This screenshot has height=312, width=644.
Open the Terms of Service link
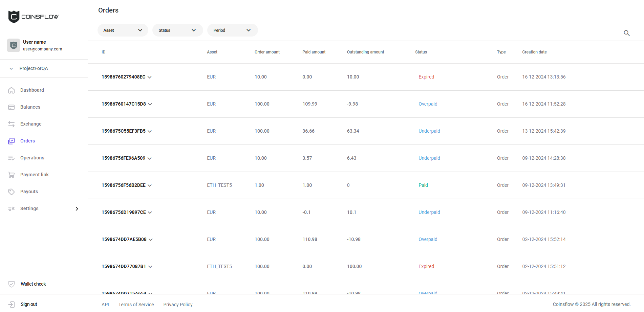[136, 305]
